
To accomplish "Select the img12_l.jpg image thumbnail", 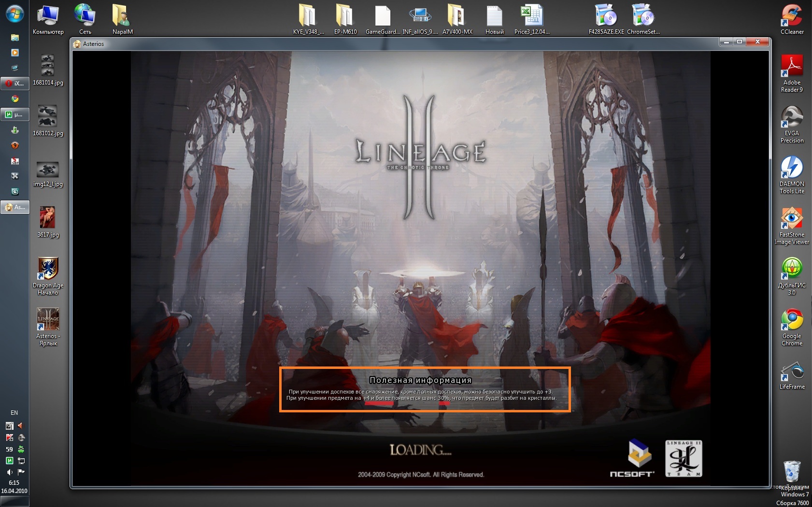I will [x=48, y=174].
